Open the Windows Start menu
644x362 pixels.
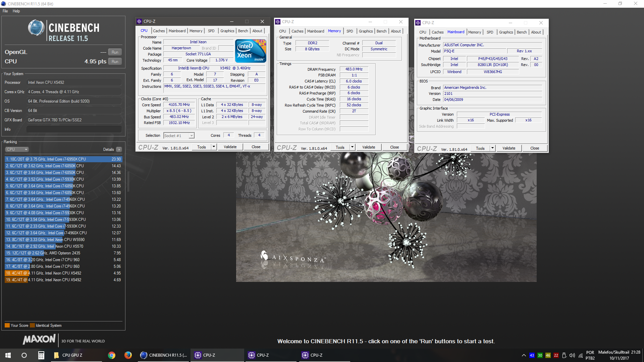coord(8,355)
